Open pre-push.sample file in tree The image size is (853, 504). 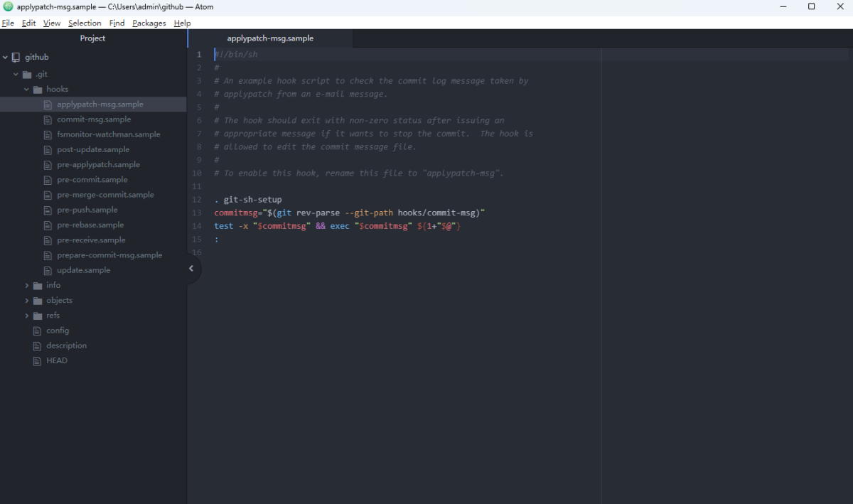point(87,210)
